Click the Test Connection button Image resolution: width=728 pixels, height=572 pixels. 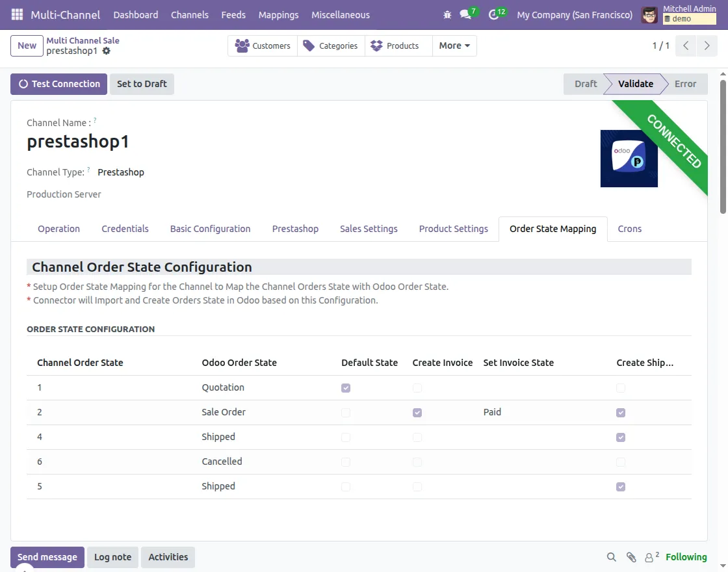point(58,84)
